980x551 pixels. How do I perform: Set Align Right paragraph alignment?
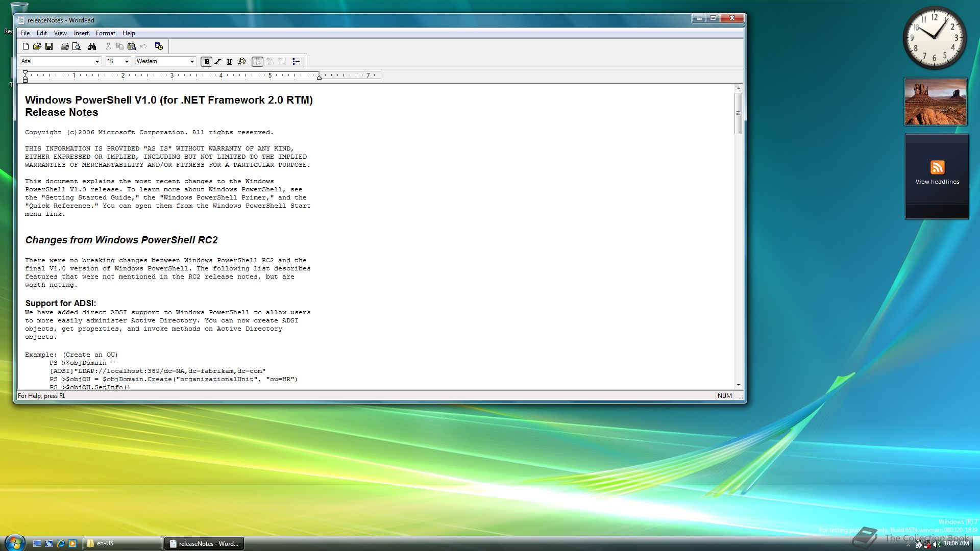click(x=281, y=62)
